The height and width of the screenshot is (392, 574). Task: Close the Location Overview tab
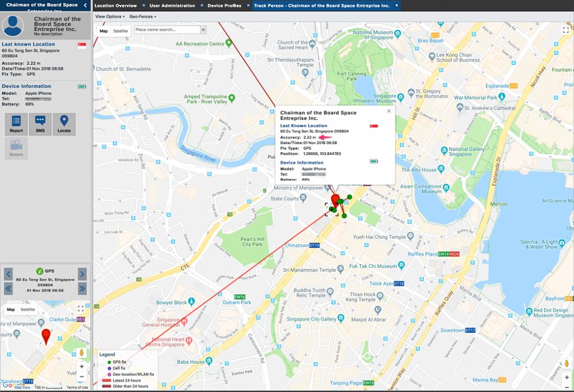pyautogui.click(x=143, y=6)
